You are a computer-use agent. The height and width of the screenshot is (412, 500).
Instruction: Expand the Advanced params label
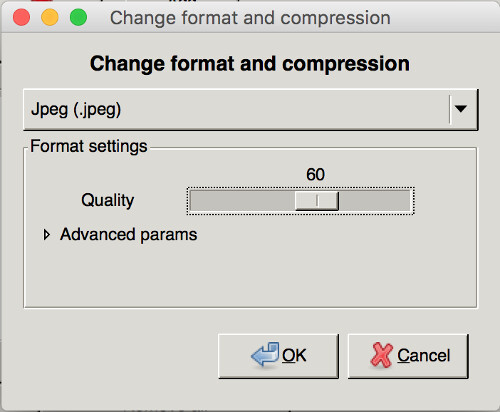[129, 235]
